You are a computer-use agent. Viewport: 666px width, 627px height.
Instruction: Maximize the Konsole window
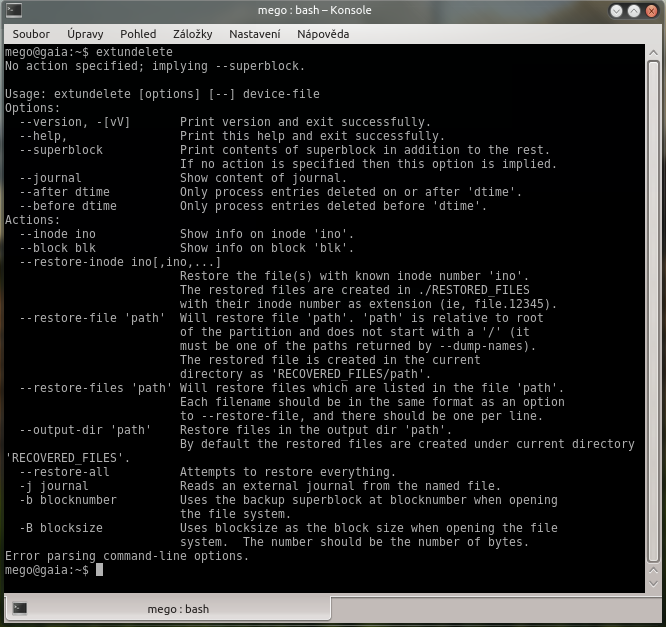click(x=633, y=11)
